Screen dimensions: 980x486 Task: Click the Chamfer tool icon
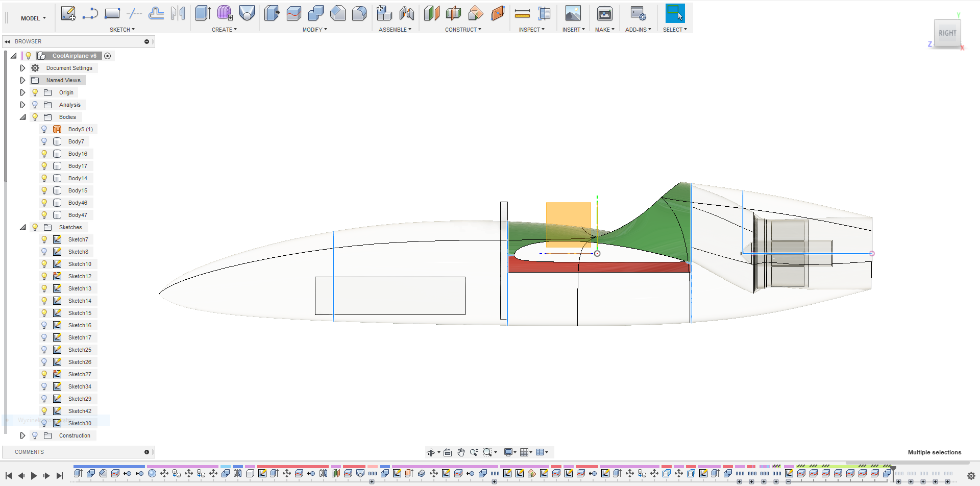(x=338, y=13)
